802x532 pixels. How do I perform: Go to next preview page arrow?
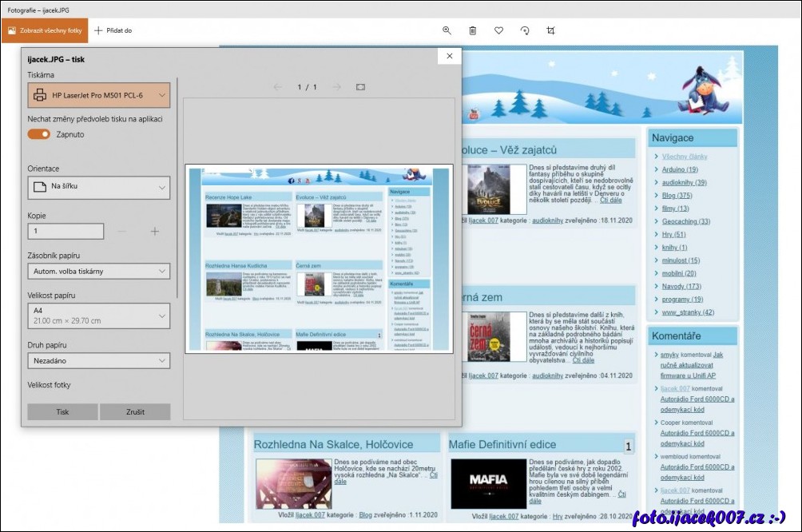tap(336, 87)
